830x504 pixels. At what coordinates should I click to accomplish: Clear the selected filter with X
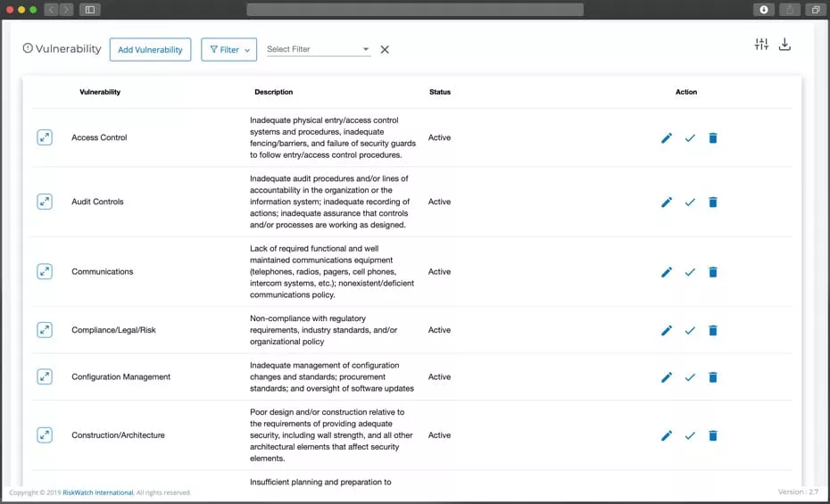385,49
